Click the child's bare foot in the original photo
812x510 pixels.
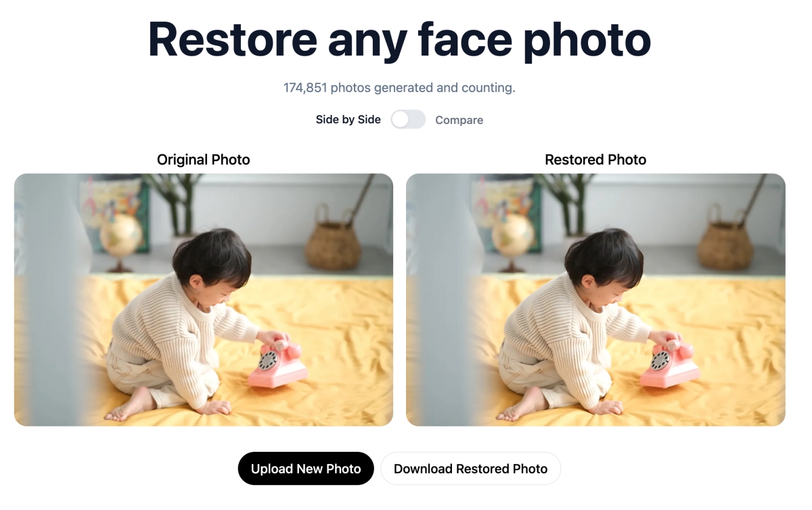point(130,406)
